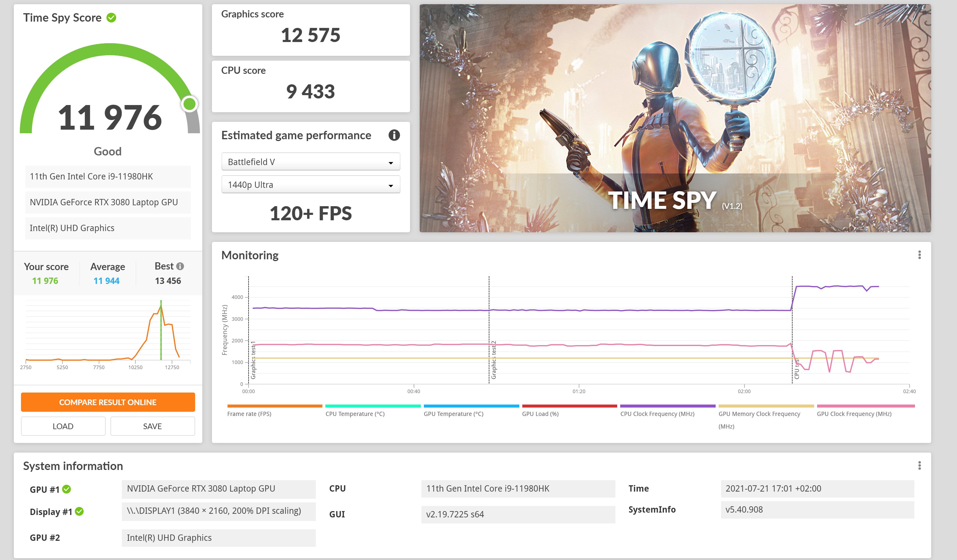Click the info icon beside Best score
This screenshot has height=560, width=957.
(180, 266)
